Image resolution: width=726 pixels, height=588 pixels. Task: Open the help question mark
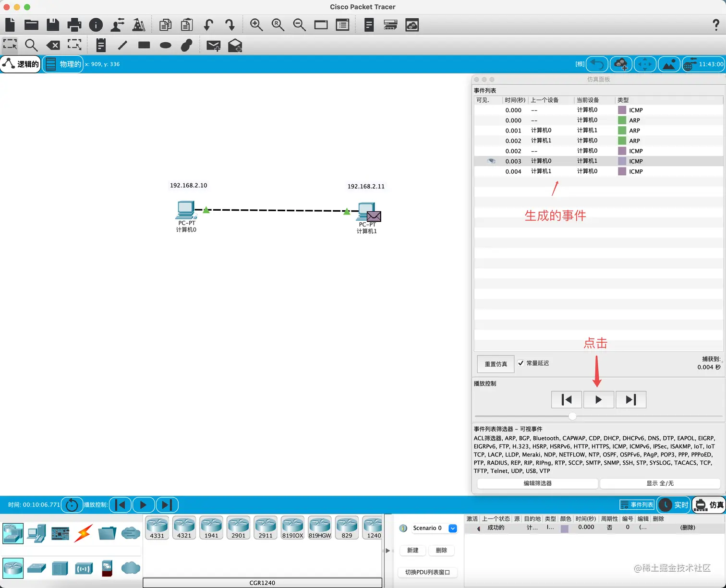[715, 24]
